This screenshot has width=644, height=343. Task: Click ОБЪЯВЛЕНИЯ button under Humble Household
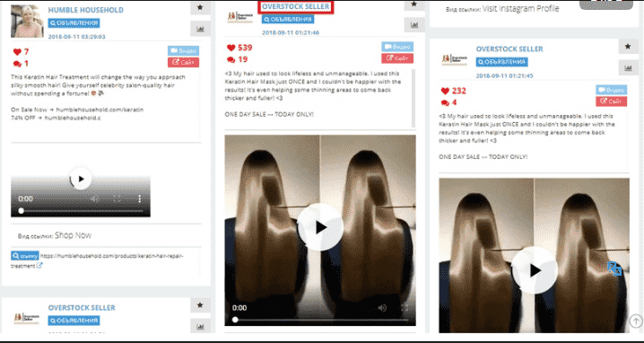(74, 23)
